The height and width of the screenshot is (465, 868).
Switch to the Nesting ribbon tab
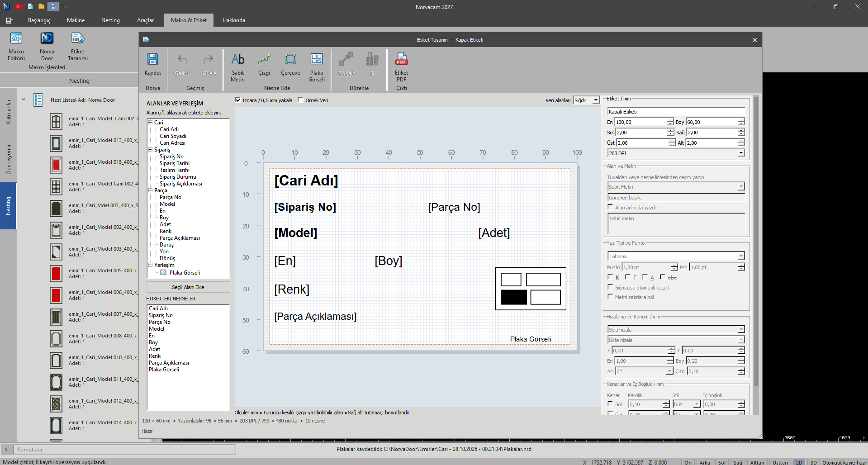point(110,20)
